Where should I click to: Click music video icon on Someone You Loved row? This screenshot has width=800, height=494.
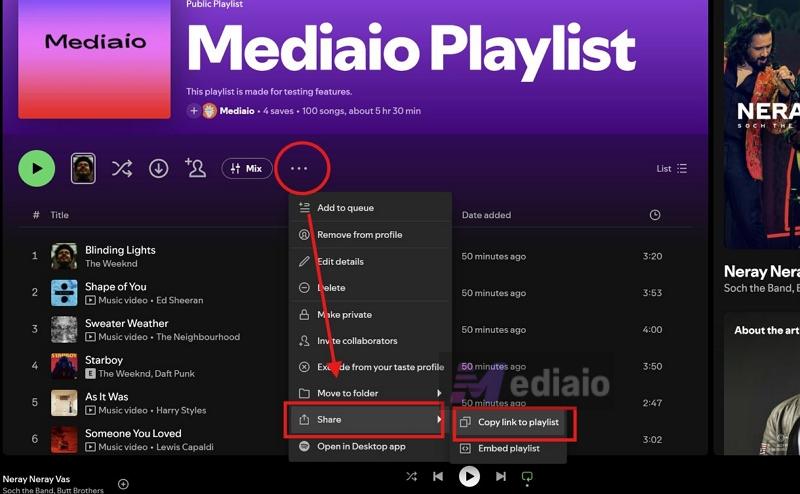[x=90, y=448]
